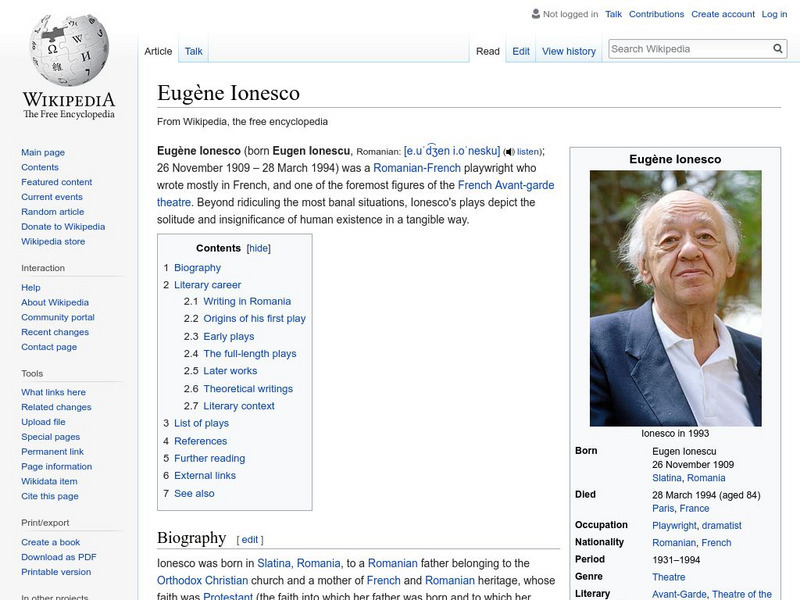The height and width of the screenshot is (600, 800).
Task: Jump to Later works
Action: point(230,371)
